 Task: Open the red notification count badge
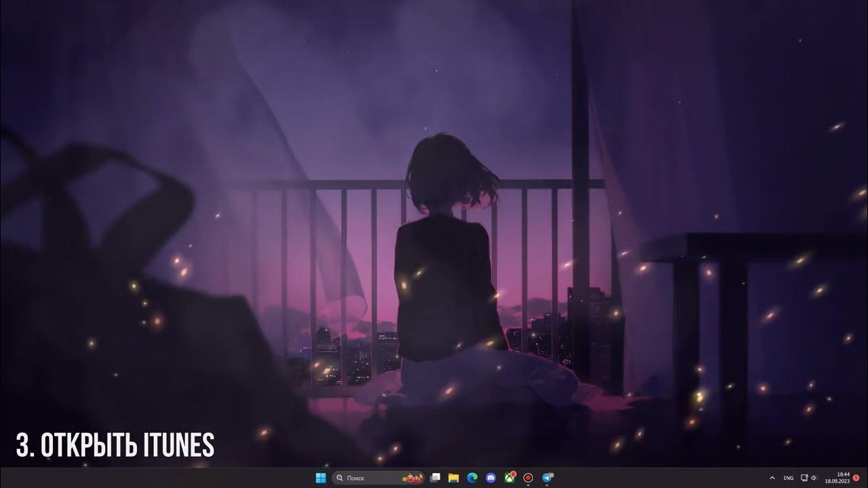pos(856,478)
